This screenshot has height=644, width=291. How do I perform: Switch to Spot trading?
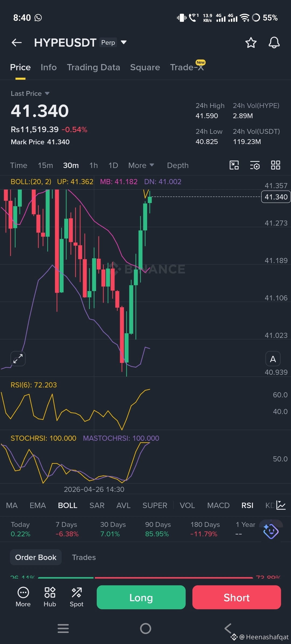tap(77, 597)
